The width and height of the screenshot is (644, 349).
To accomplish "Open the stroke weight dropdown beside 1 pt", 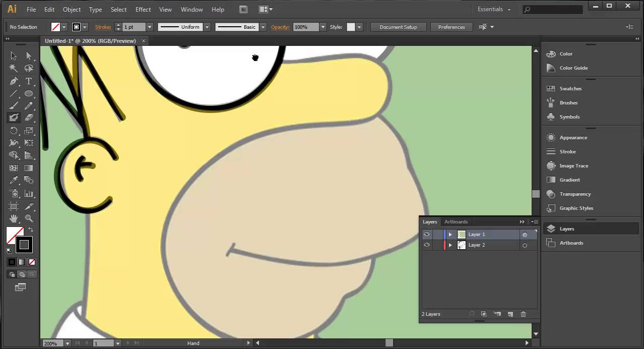I will pos(150,27).
